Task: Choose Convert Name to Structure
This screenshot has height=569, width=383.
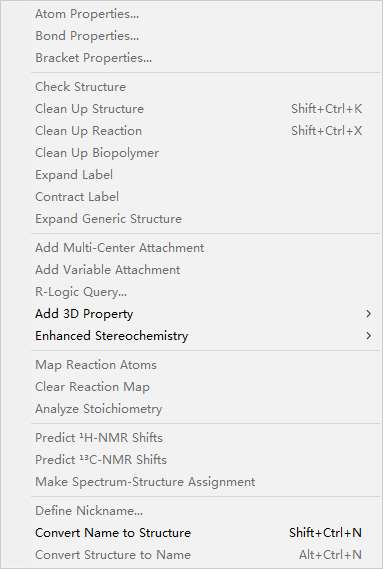Action: tap(205, 533)
